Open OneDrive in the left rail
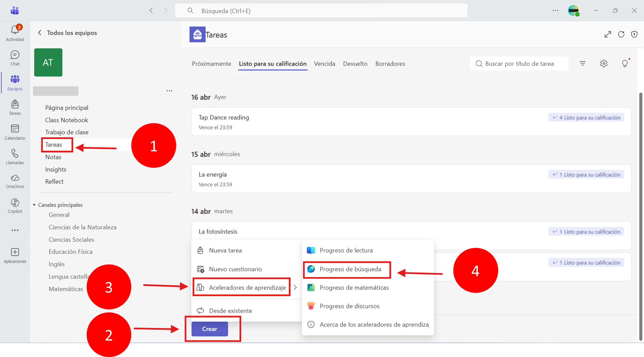 pyautogui.click(x=15, y=181)
